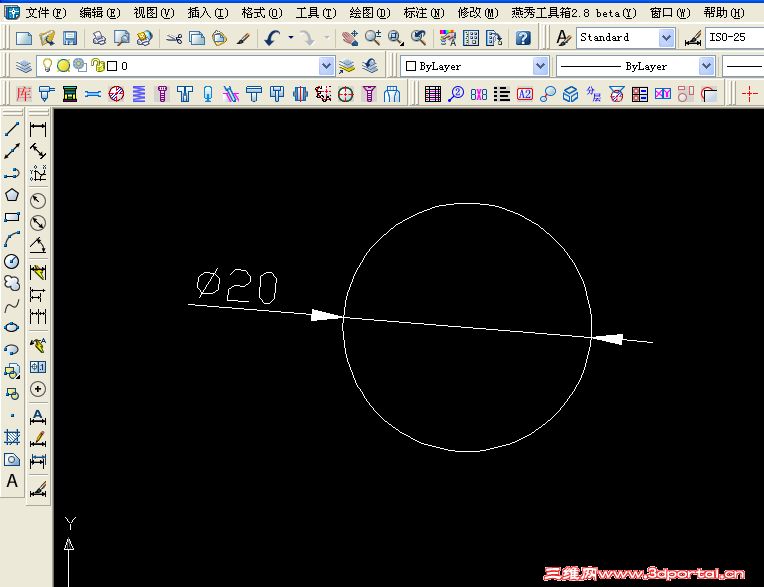Open the 绘图 (Draw) menu
The height and width of the screenshot is (587, 764).
370,13
